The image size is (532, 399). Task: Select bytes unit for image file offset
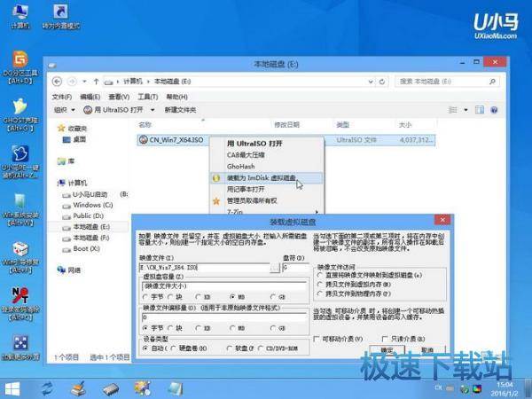[x=153, y=328]
